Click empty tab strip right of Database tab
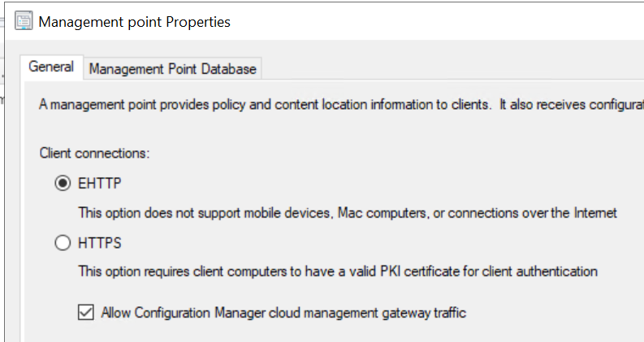Screen dimensions: 644x342 coord(447,69)
